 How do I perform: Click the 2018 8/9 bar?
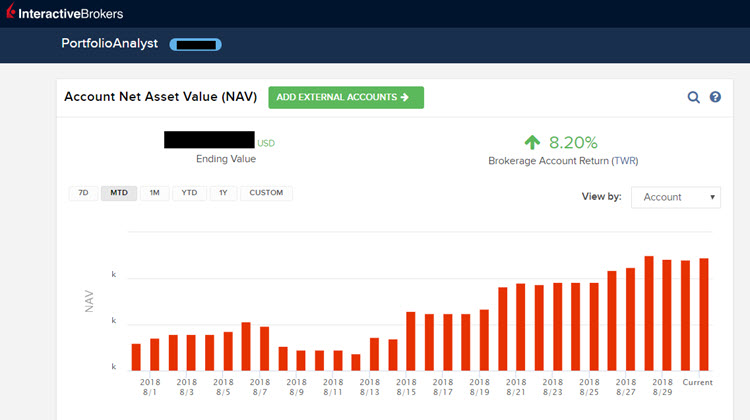point(301,361)
